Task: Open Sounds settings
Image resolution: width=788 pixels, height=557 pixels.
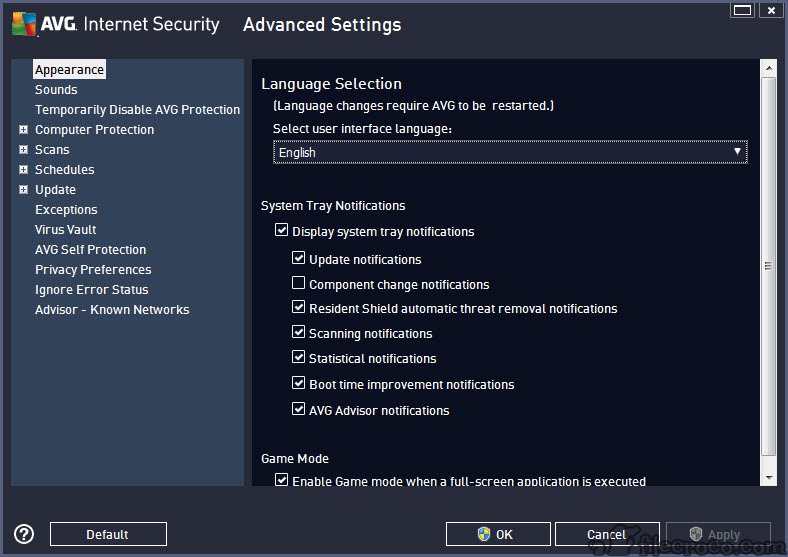Action: (56, 89)
